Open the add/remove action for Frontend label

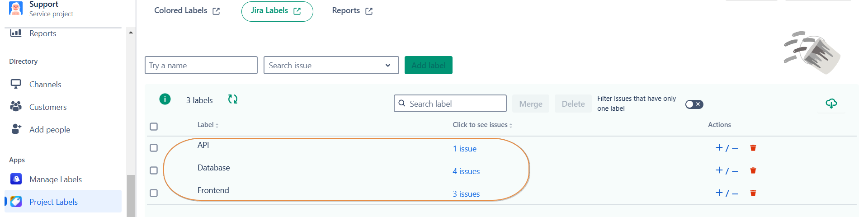point(726,193)
